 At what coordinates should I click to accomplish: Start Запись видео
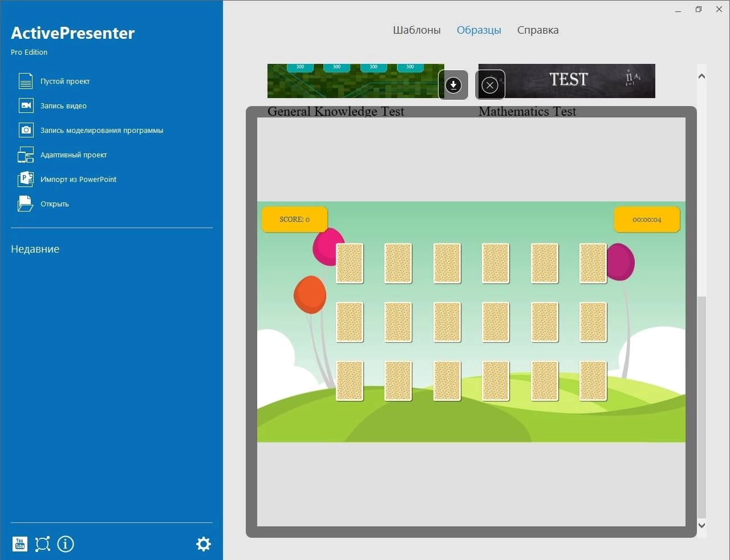[63, 105]
